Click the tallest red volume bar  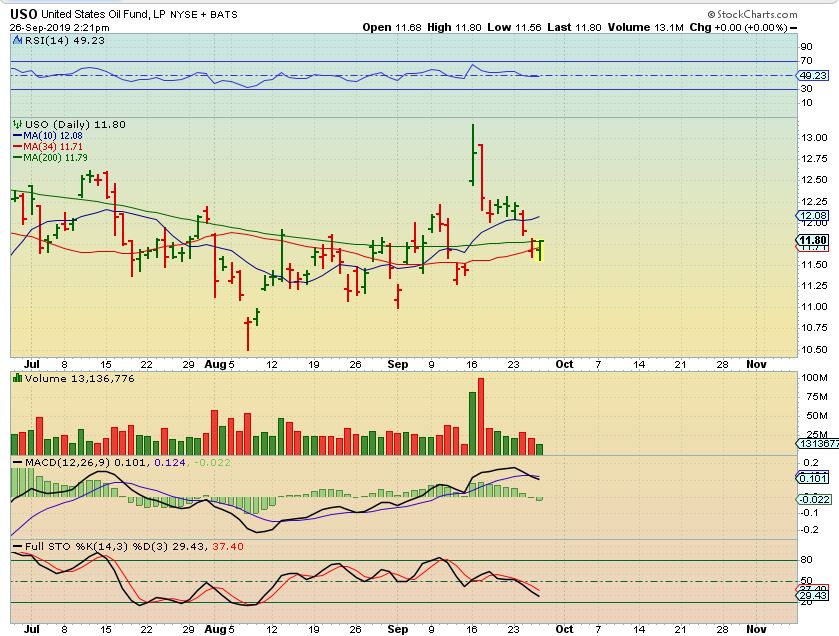(x=480, y=416)
